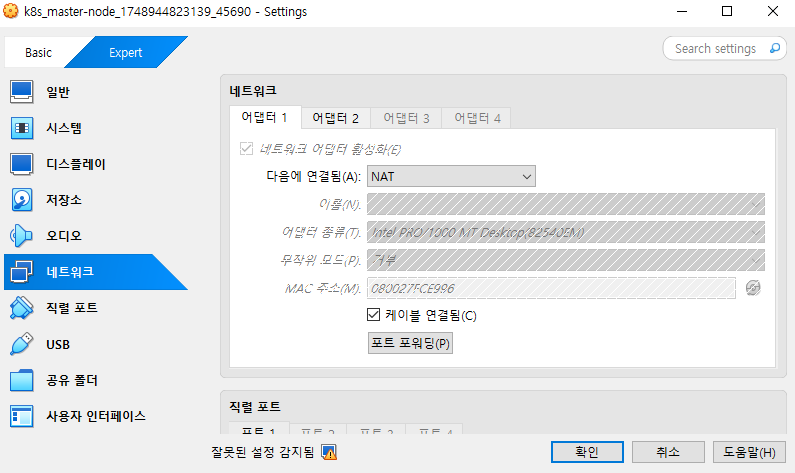Select the 직렬 포트 sidebar label

pyautogui.click(x=72, y=308)
